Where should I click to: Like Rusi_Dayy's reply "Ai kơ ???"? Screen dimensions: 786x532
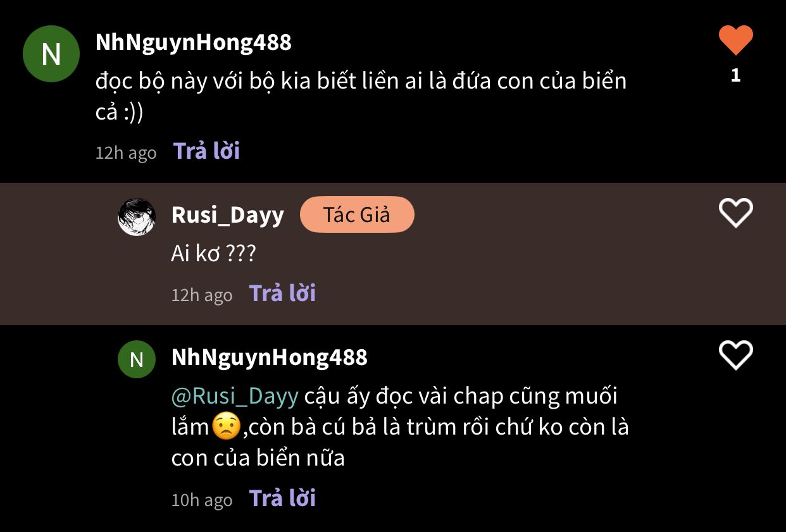coord(736,213)
